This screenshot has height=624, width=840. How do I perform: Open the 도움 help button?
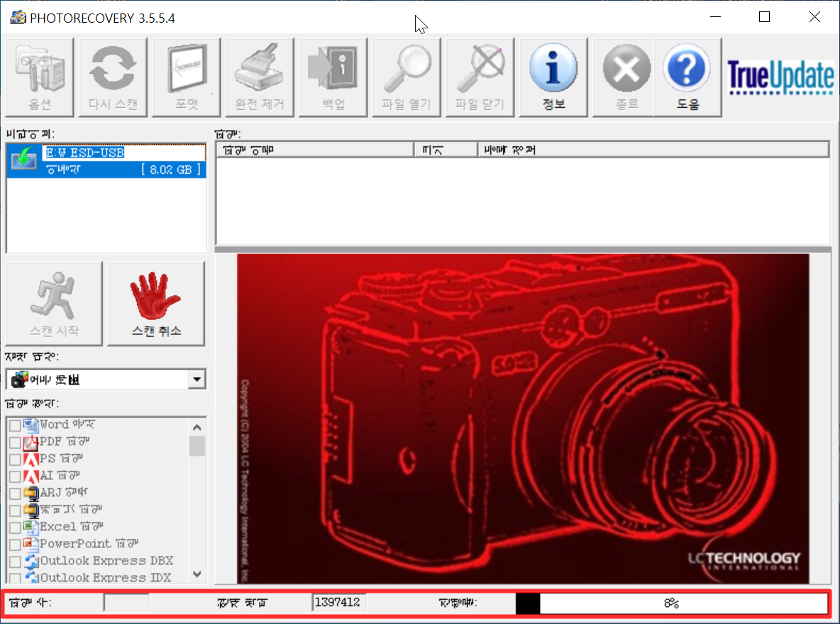coord(687,77)
